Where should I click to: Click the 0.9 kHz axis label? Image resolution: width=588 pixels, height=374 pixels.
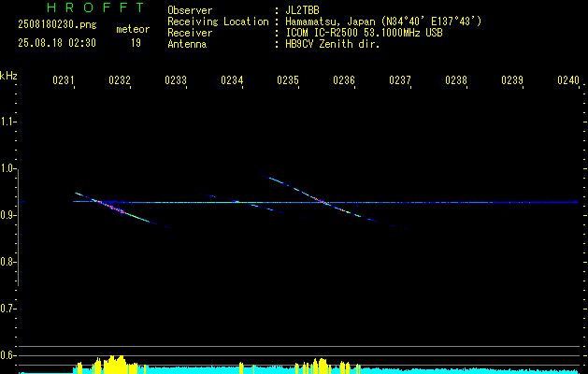[x=7, y=215]
